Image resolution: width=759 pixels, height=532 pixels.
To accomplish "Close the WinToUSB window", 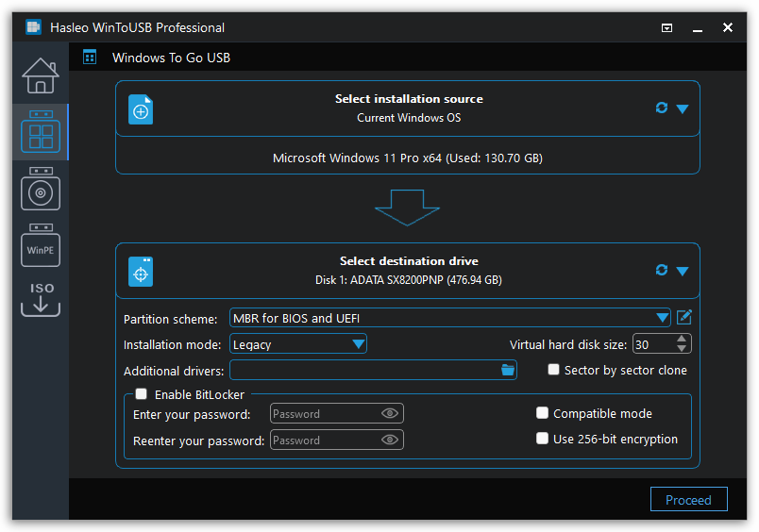I will [x=728, y=27].
